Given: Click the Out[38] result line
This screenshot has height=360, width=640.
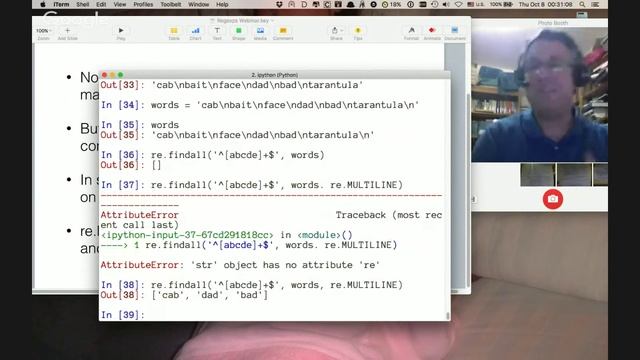Looking at the screenshot, I should tap(184, 295).
